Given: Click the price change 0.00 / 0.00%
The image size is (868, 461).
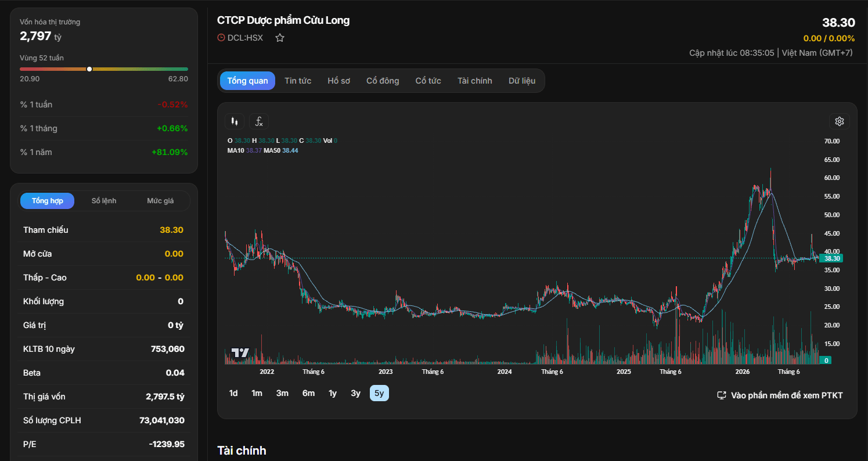Looking at the screenshot, I should pos(829,38).
